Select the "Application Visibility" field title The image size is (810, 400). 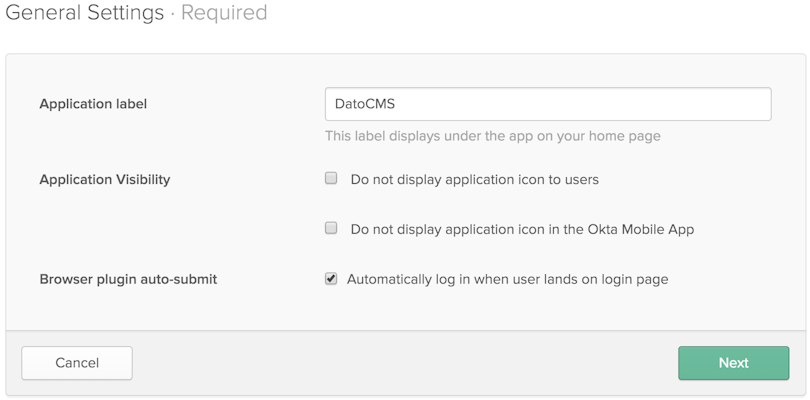coord(105,179)
